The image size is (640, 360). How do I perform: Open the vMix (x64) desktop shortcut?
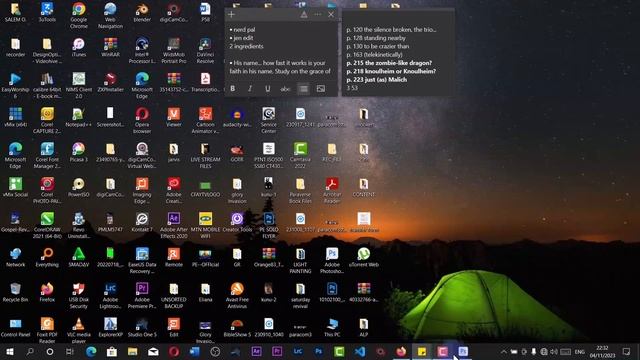pos(16,118)
